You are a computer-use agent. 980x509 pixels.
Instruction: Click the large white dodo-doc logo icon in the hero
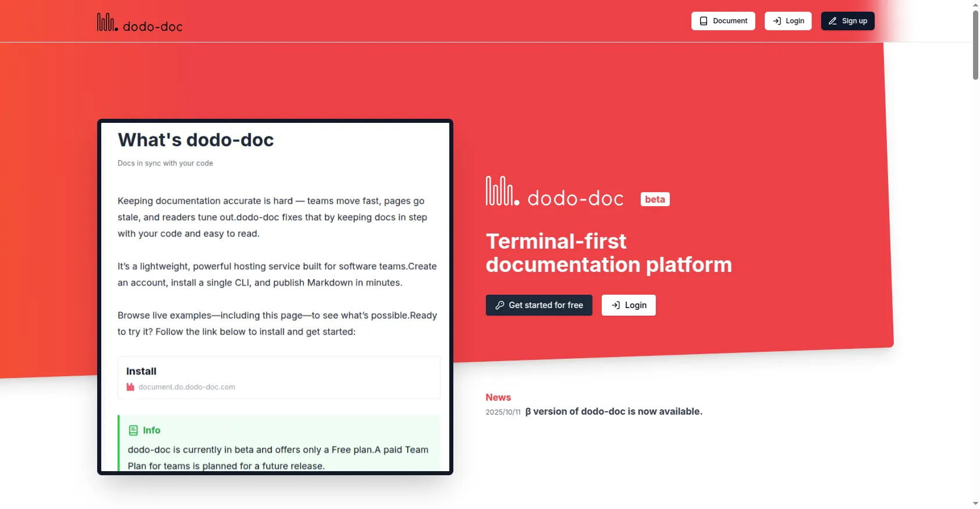coord(502,192)
